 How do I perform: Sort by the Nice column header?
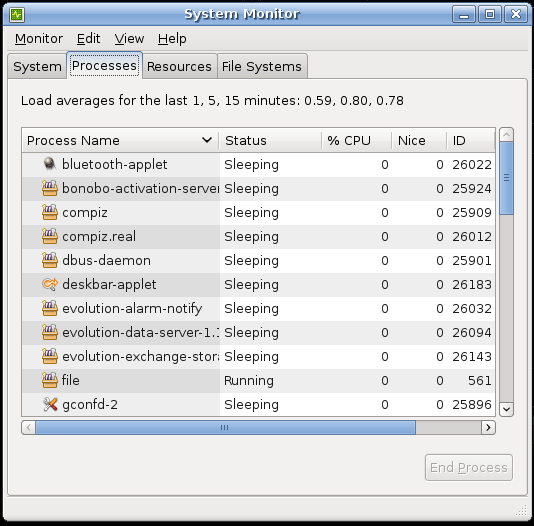(419, 140)
